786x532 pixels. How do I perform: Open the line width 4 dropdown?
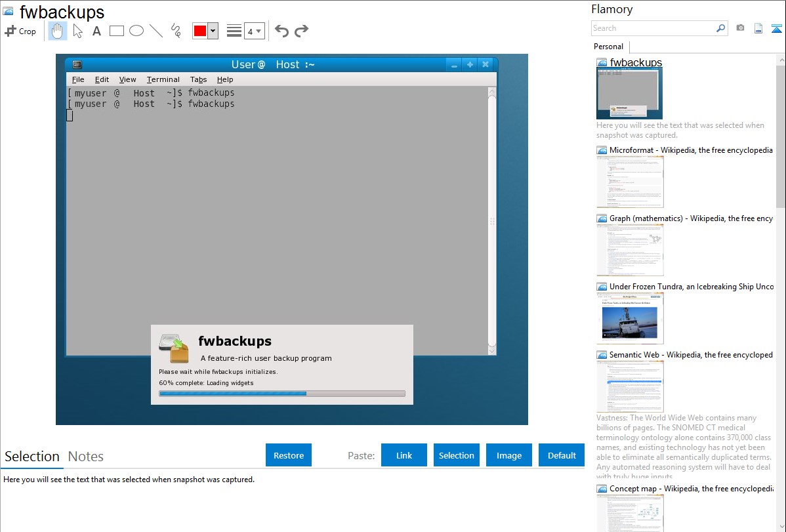point(255,31)
